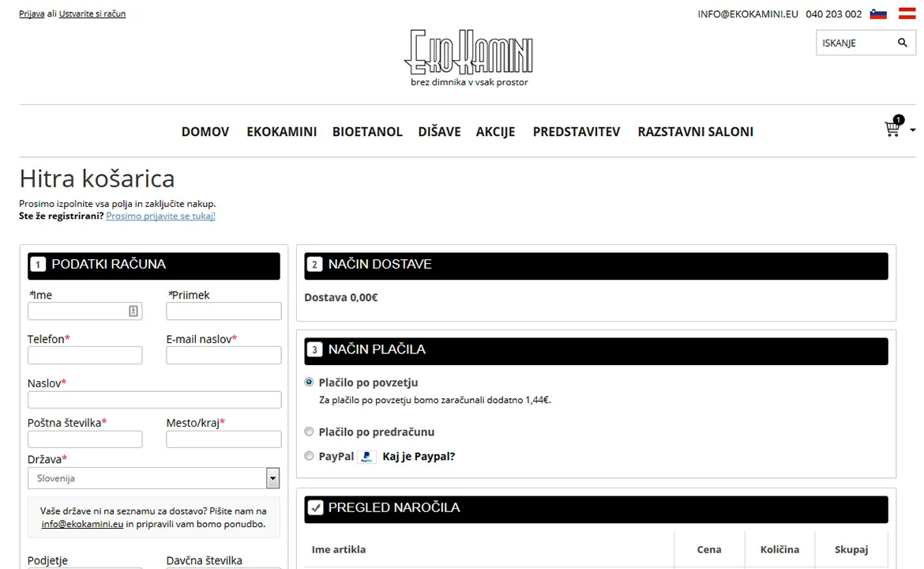This screenshot has width=924, height=569.
Task: Click Kaj je Paypal? link
Action: coord(419,456)
